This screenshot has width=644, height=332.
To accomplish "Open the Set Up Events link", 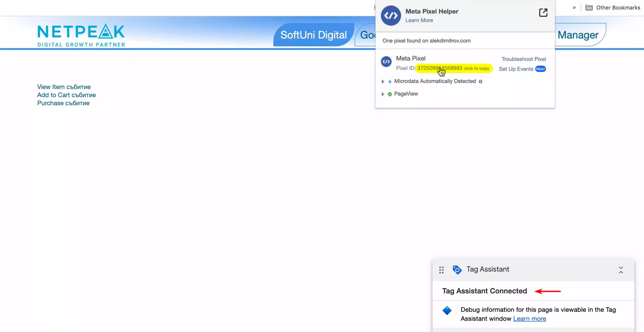I will pyautogui.click(x=516, y=69).
